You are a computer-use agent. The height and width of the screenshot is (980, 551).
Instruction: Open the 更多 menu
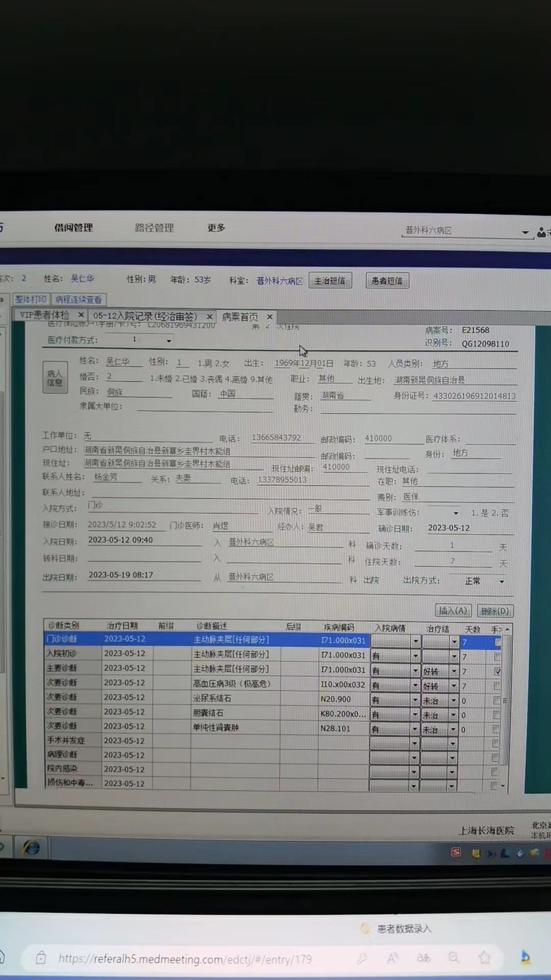[x=216, y=228]
